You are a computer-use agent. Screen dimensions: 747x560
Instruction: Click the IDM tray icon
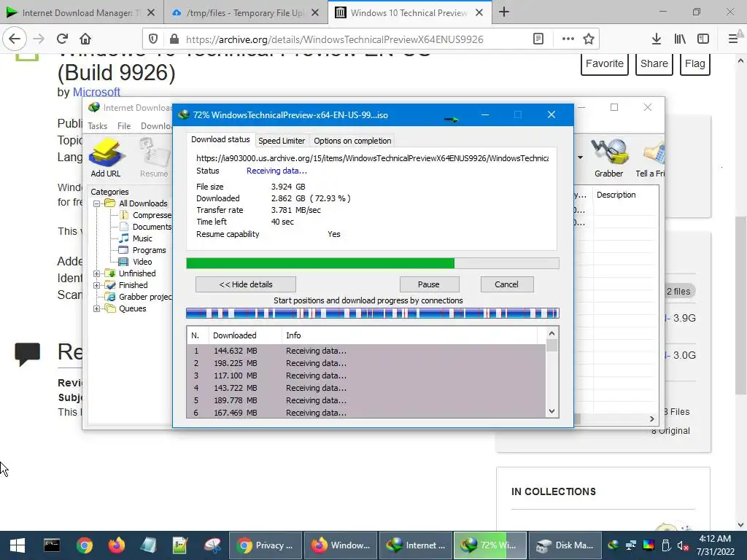click(x=614, y=545)
